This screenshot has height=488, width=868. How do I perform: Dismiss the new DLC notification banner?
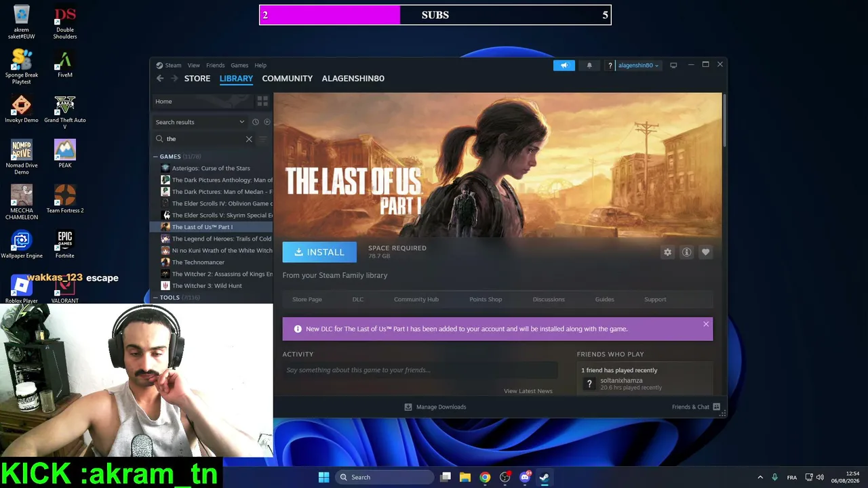tap(706, 324)
